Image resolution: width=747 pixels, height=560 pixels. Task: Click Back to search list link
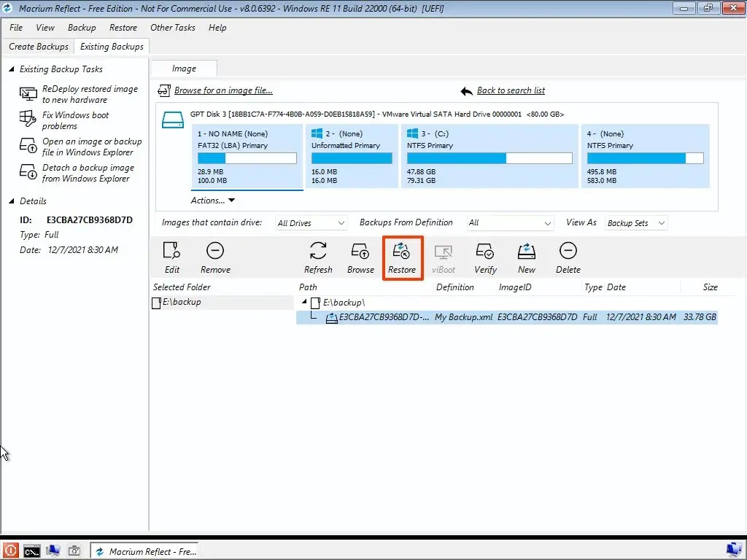[511, 90]
